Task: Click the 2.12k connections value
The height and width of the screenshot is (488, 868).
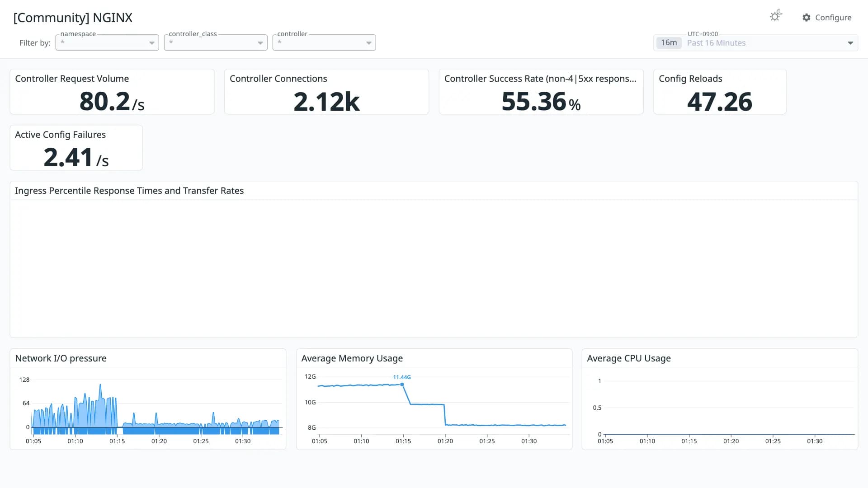Action: [x=326, y=101]
